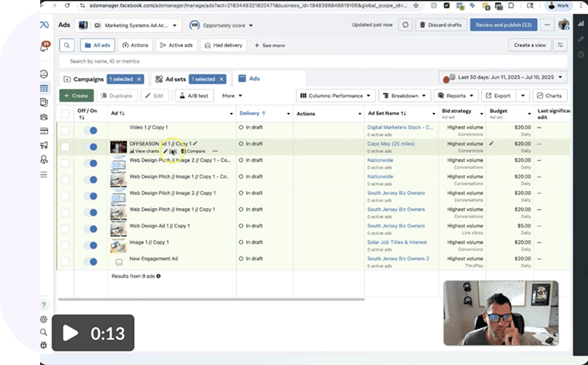Play the video using the play button

[x=70, y=333]
